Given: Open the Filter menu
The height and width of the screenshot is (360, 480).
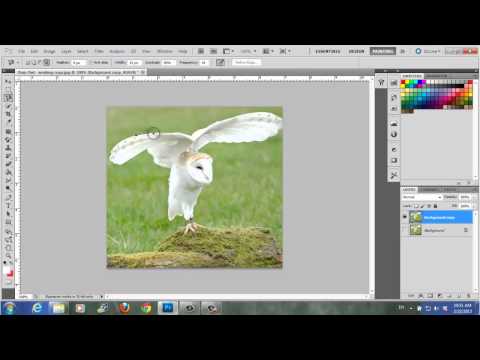Looking at the screenshot, I should pos(99,51).
